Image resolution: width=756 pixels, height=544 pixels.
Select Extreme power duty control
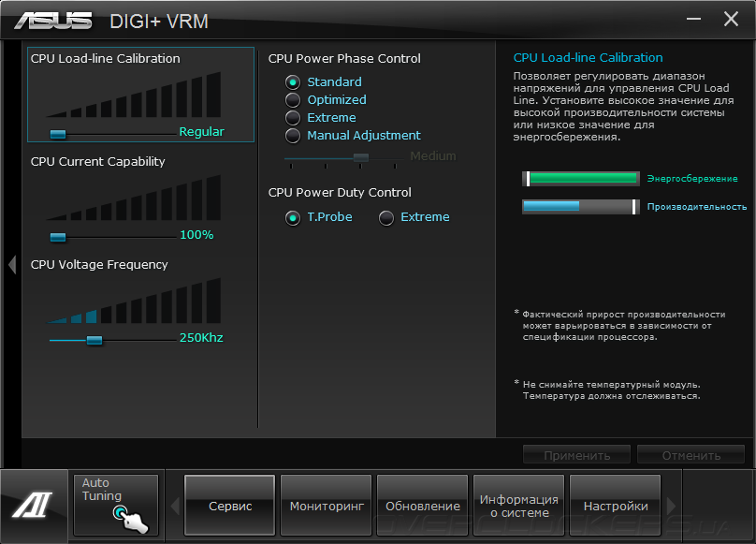386,218
